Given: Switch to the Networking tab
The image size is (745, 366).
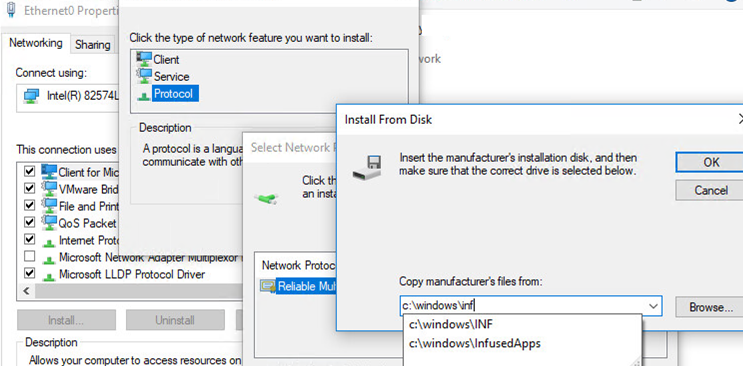Looking at the screenshot, I should pyautogui.click(x=36, y=43).
